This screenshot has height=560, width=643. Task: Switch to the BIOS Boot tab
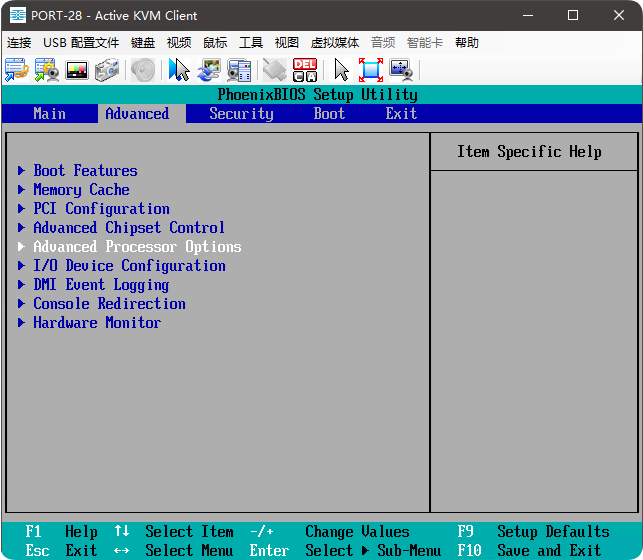(x=329, y=114)
